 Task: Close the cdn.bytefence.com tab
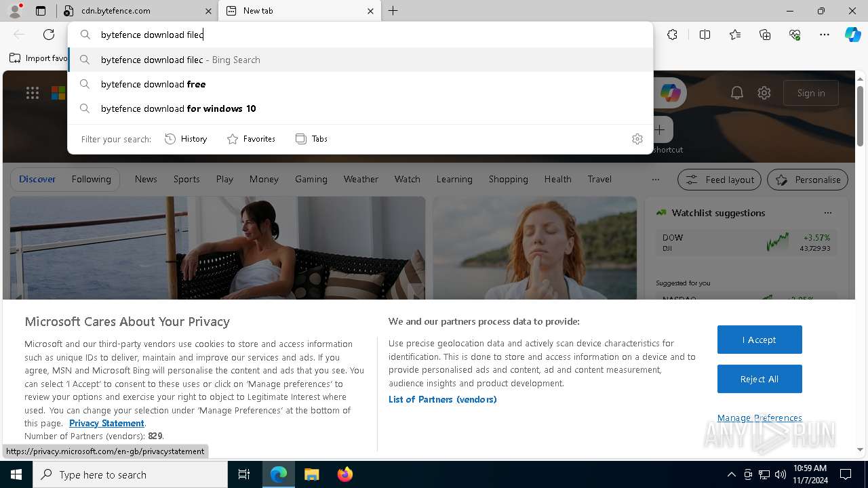point(208,11)
